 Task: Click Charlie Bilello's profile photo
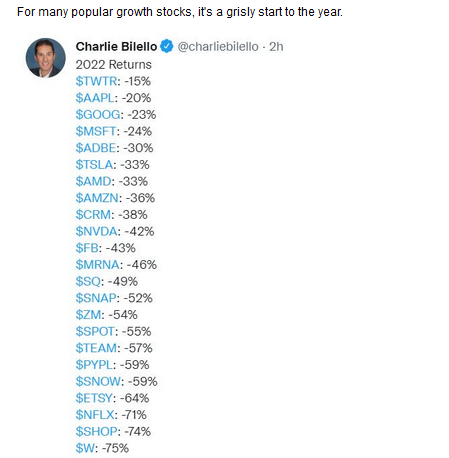(x=46, y=58)
